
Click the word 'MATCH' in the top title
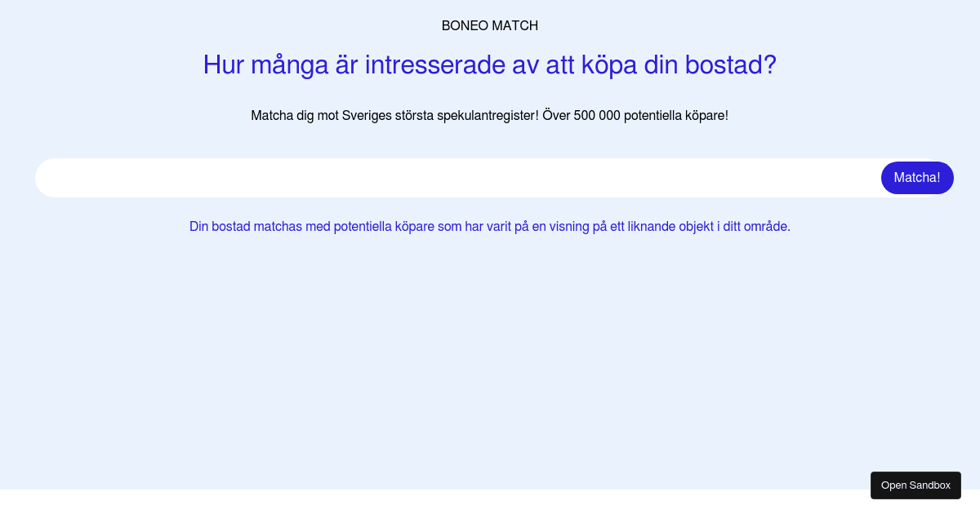(x=514, y=26)
